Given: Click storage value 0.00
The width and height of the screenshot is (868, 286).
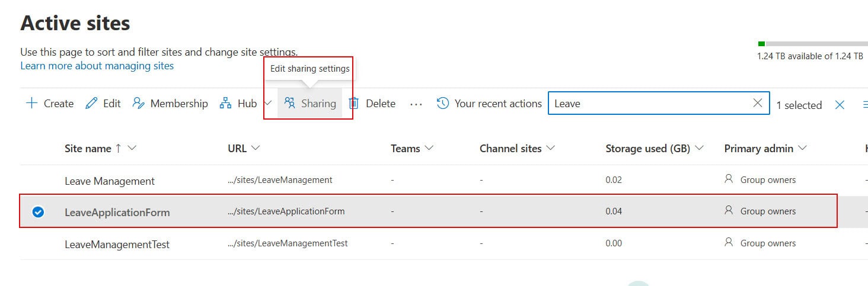Looking at the screenshot, I should 614,243.
